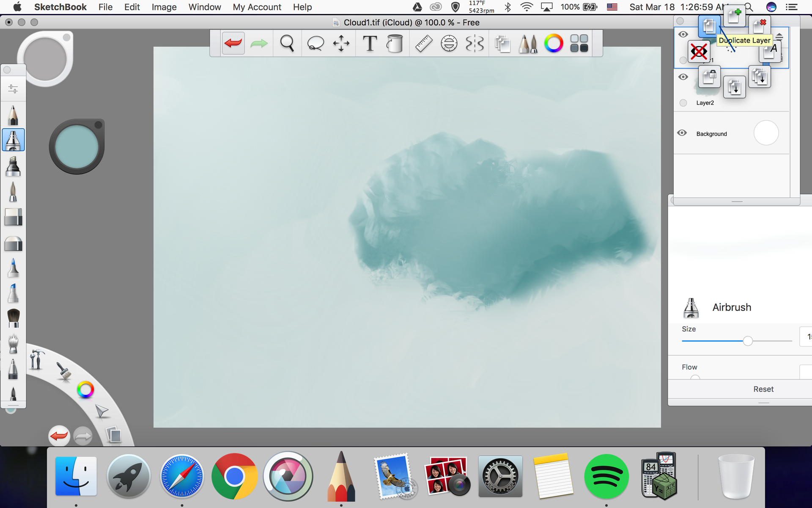Click the Reset button in brush properties

pos(763,389)
